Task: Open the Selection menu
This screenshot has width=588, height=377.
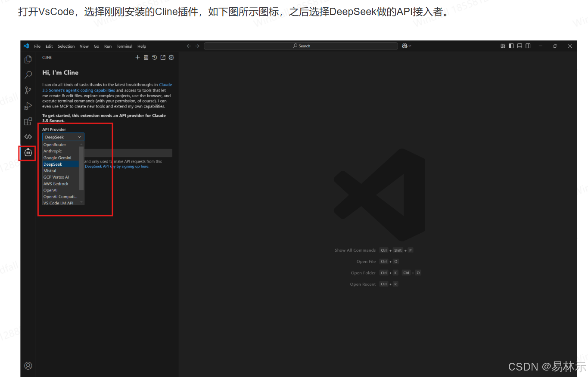Action: 66,46
